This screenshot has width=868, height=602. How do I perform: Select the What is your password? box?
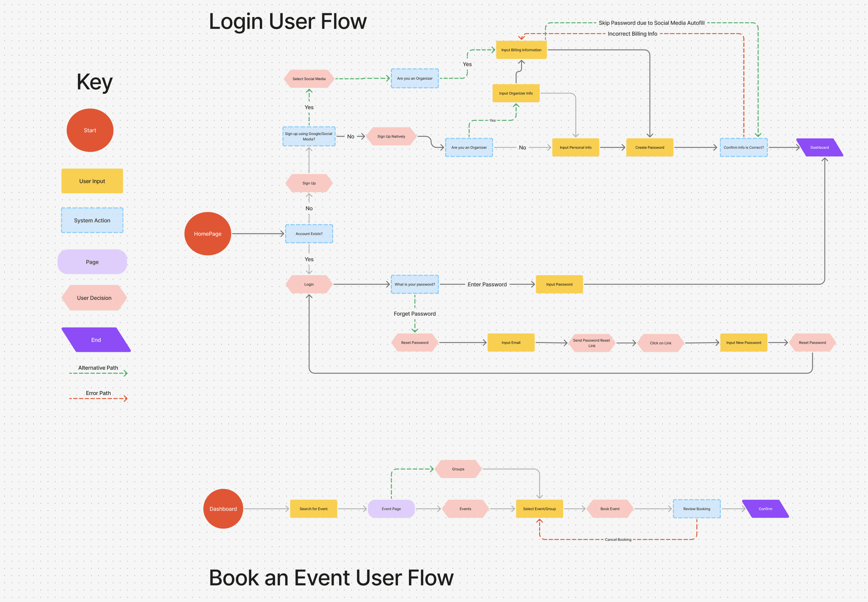click(414, 284)
